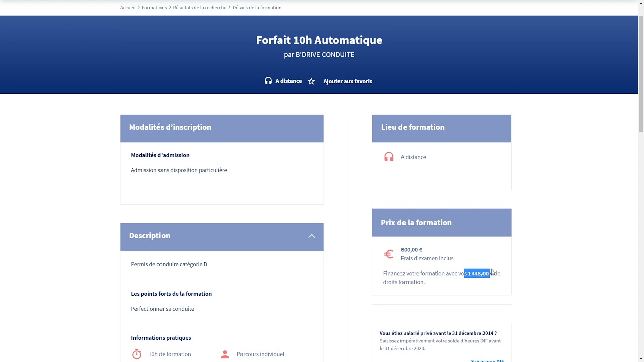The width and height of the screenshot is (644, 362).
Task: Click 10h de formation text
Action: tap(170, 354)
